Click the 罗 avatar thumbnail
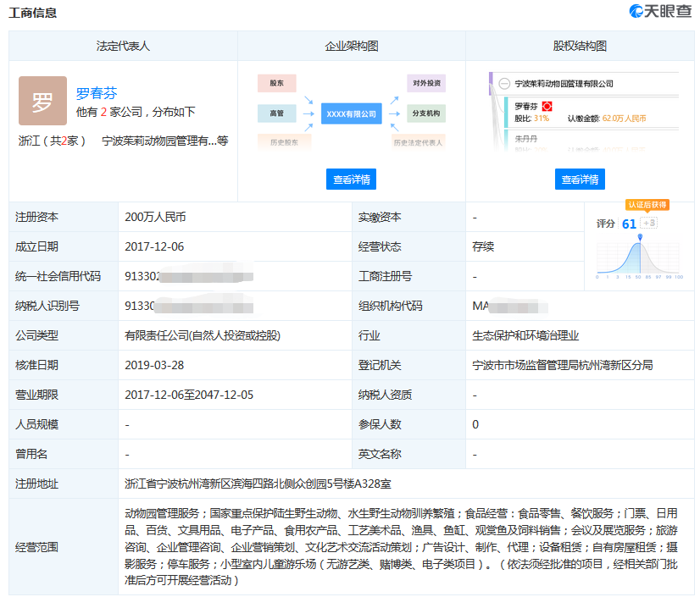700x597 pixels. pos(42,101)
